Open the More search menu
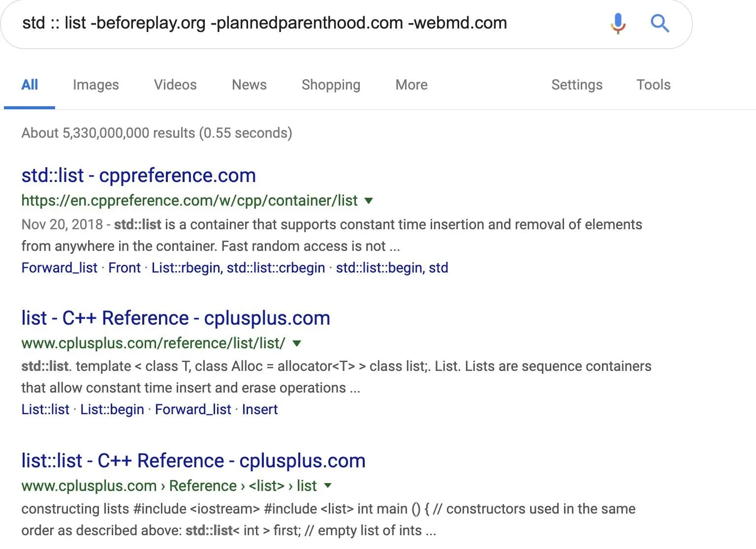The image size is (756, 549). (x=411, y=85)
